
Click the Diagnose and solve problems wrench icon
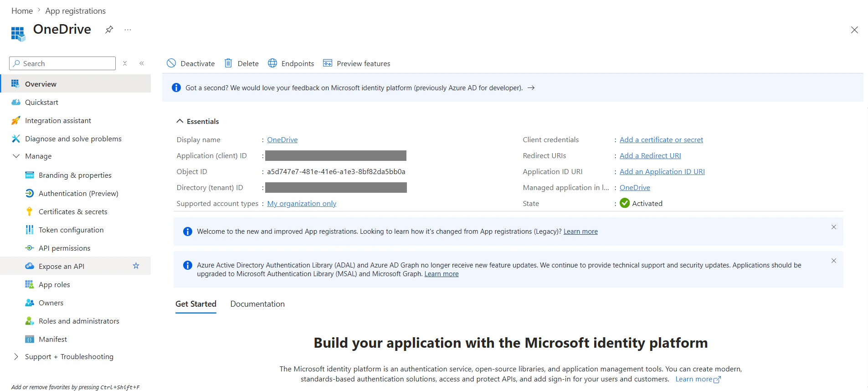(x=15, y=139)
